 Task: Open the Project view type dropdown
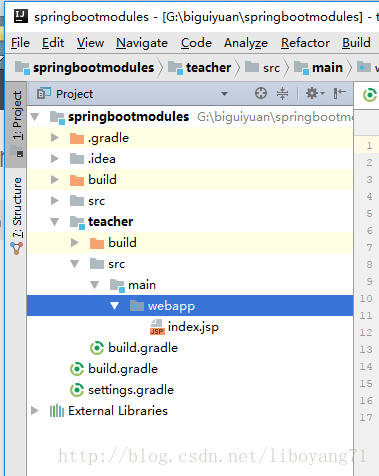225,94
